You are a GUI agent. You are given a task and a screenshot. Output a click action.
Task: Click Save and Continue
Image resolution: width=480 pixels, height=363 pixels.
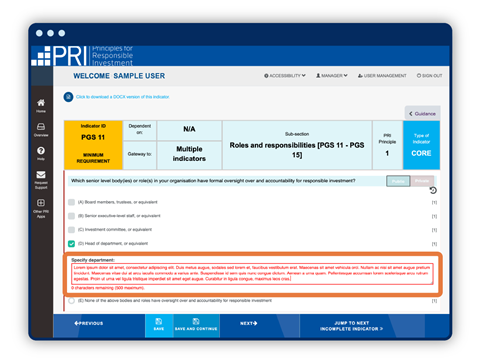(196, 326)
